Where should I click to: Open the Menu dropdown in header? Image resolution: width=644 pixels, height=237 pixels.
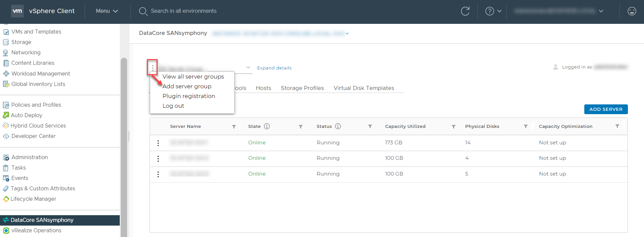[x=107, y=11]
